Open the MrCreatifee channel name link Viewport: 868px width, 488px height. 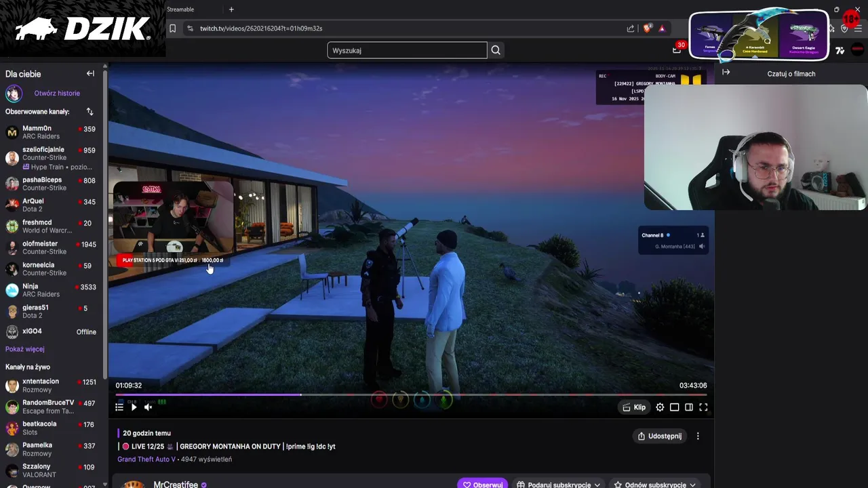[x=176, y=485]
